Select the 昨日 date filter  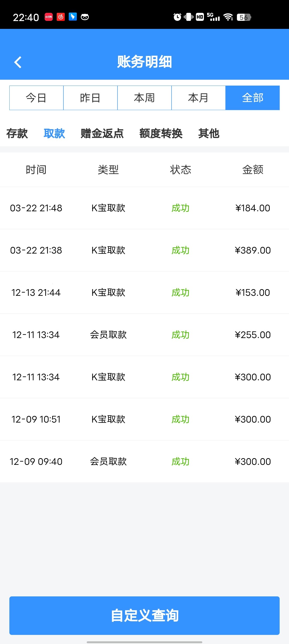90,98
